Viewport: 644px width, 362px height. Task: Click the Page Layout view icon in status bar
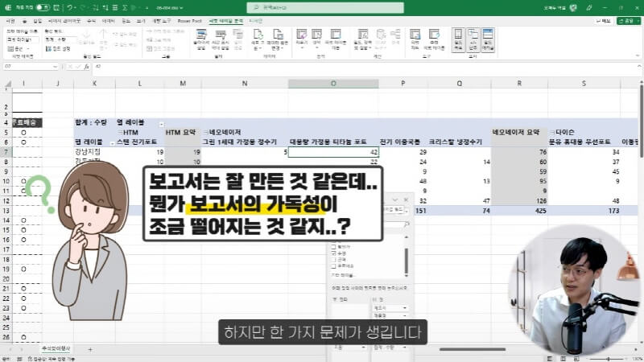coord(563,359)
